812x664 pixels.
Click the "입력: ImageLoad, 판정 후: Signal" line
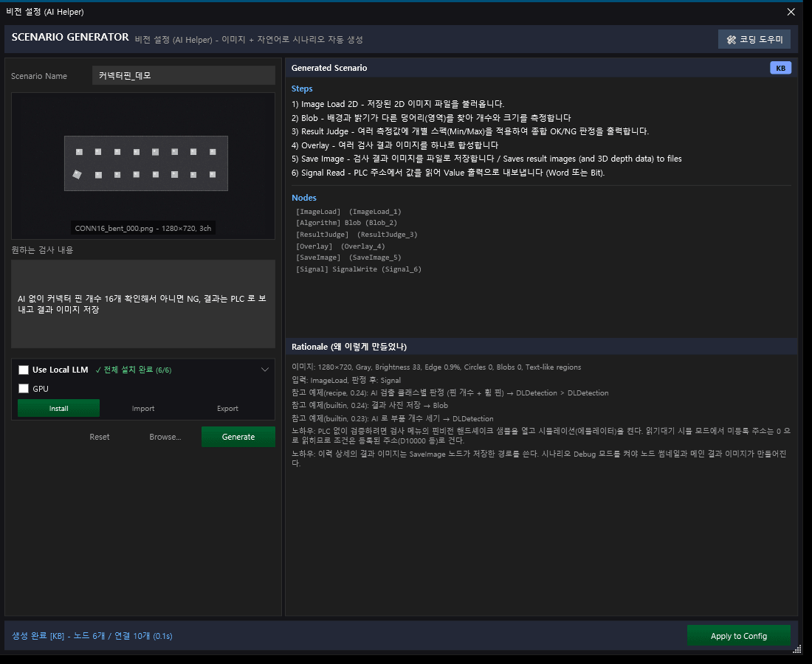pos(346,380)
